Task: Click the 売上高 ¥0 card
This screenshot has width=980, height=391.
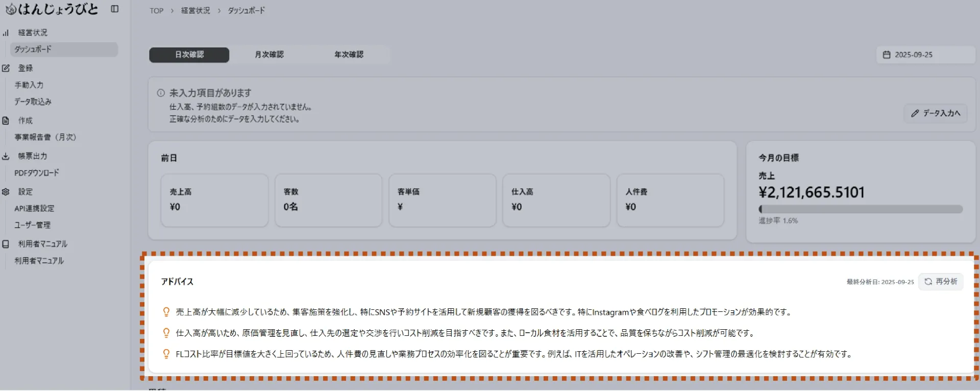Action: pyautogui.click(x=214, y=200)
